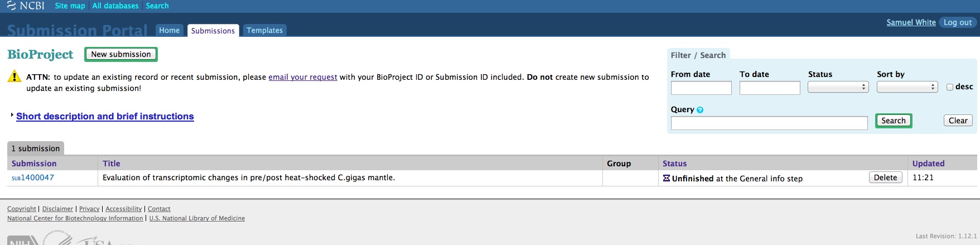Focus the From date field
This screenshot has height=245, width=980.
click(x=701, y=88)
